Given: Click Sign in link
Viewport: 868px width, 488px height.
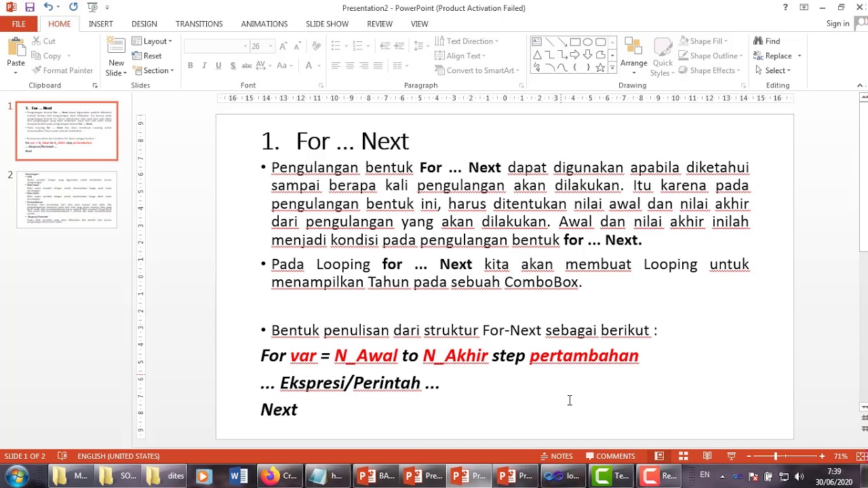Looking at the screenshot, I should 837,24.
